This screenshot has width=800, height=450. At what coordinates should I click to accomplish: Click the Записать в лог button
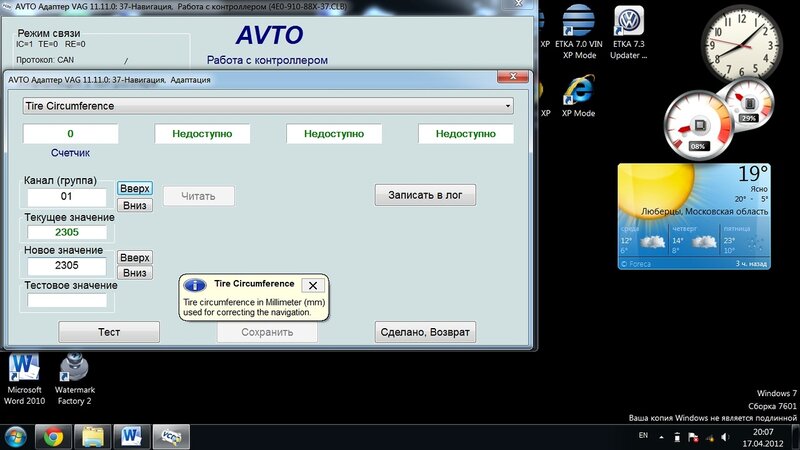pyautogui.click(x=425, y=195)
